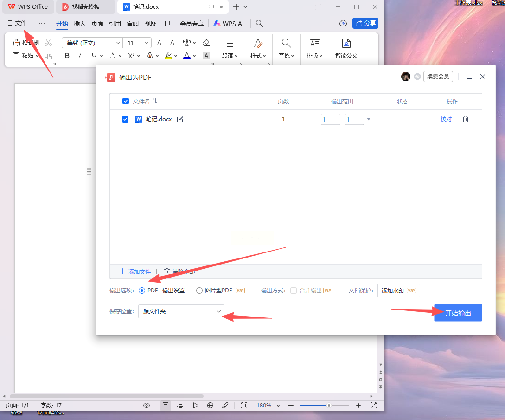Open the font size 11 dropdown

pos(146,43)
